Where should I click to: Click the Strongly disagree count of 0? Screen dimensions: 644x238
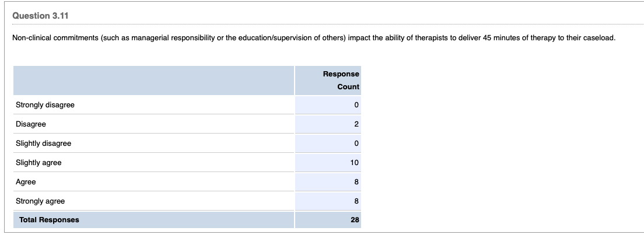tap(355, 105)
